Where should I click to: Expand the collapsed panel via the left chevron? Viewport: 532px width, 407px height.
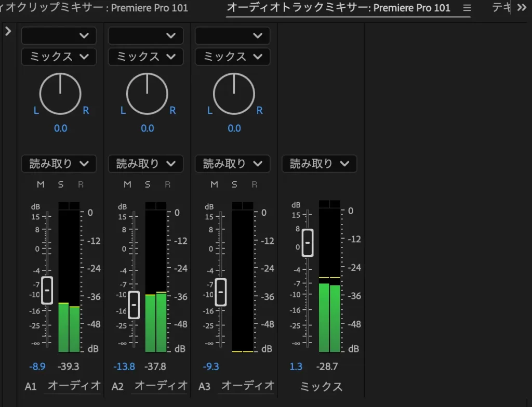coord(8,31)
